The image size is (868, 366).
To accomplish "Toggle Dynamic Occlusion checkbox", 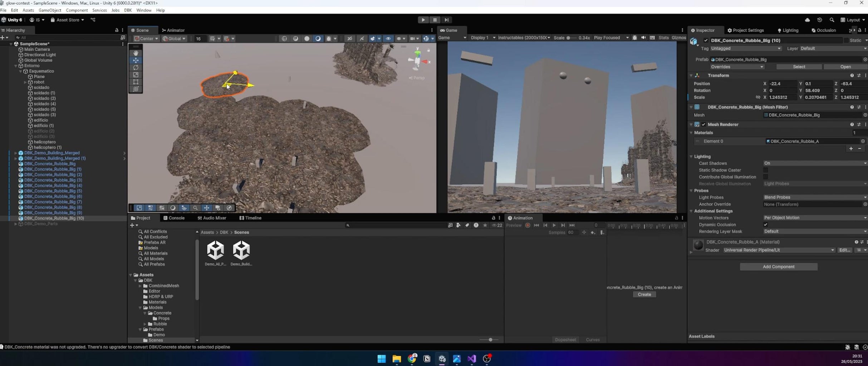I will pyautogui.click(x=765, y=225).
